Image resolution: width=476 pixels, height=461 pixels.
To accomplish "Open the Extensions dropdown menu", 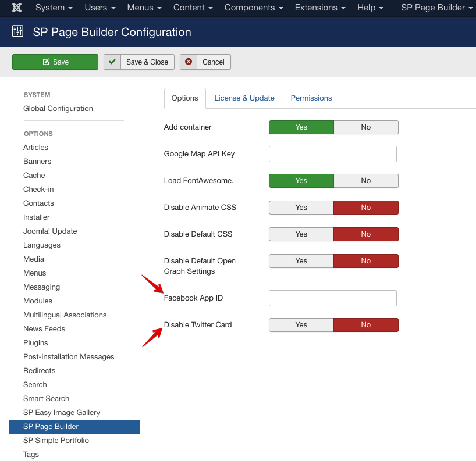I will 320,8.
